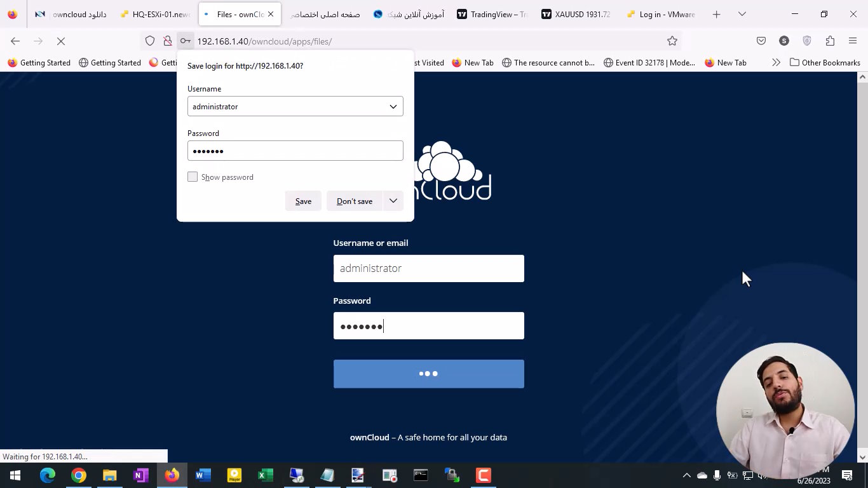868x488 pixels.
Task: Open Command Prompt from taskbar
Action: tap(421, 475)
